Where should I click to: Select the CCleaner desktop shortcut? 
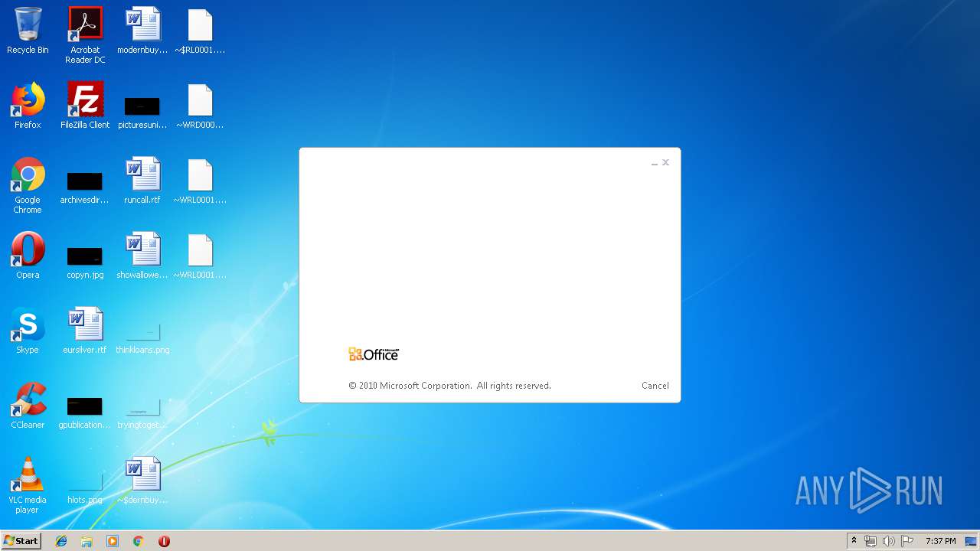click(28, 406)
